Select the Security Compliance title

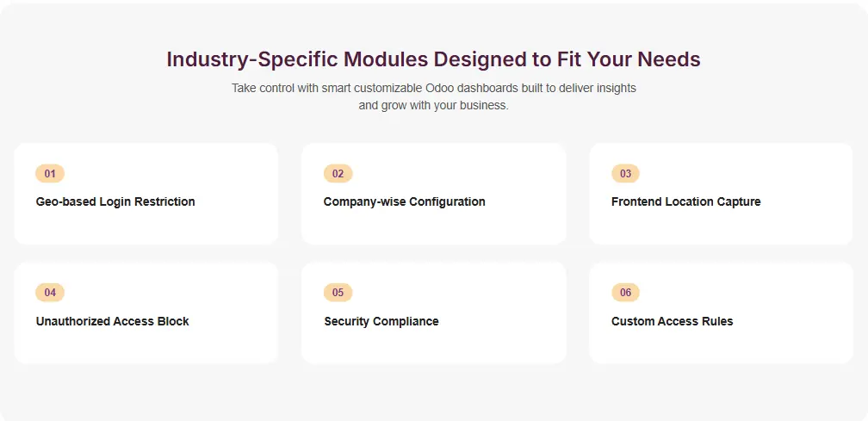coord(381,321)
